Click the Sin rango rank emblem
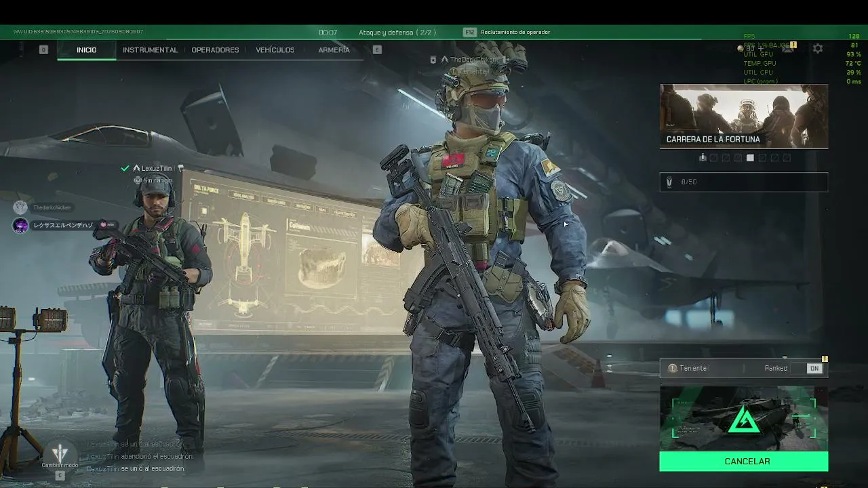This screenshot has height=488, width=868. [138, 180]
